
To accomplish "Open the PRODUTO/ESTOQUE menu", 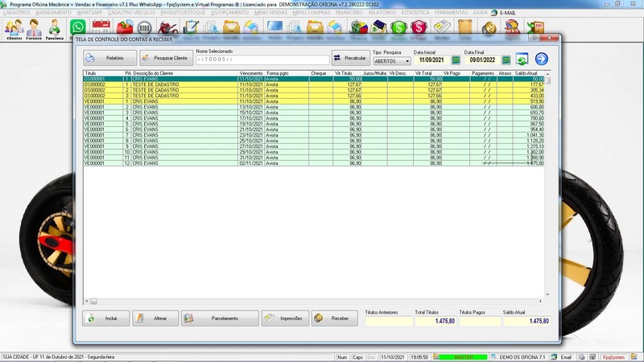I will pos(183,13).
